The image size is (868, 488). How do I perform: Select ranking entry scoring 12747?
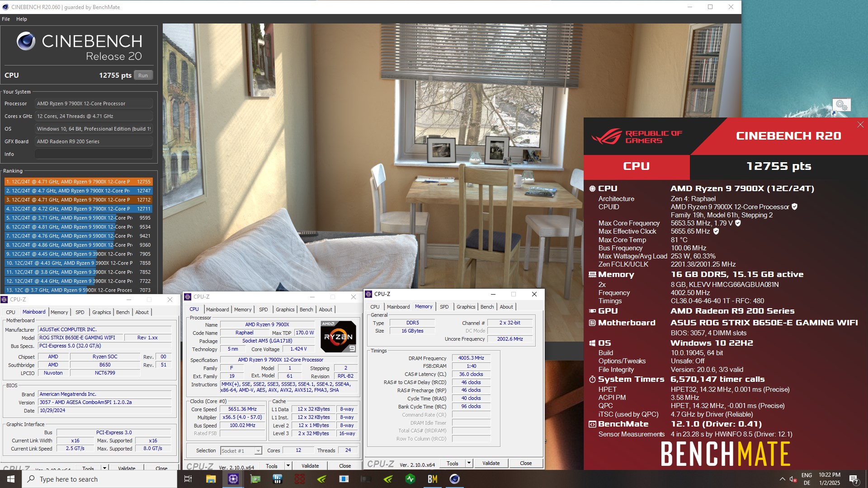tap(78, 191)
